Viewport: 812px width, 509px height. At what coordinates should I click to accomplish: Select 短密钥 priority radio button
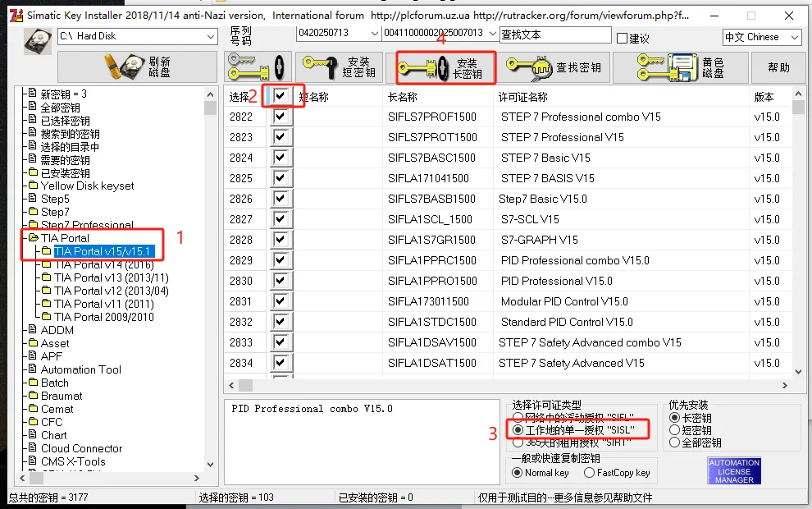tap(674, 429)
